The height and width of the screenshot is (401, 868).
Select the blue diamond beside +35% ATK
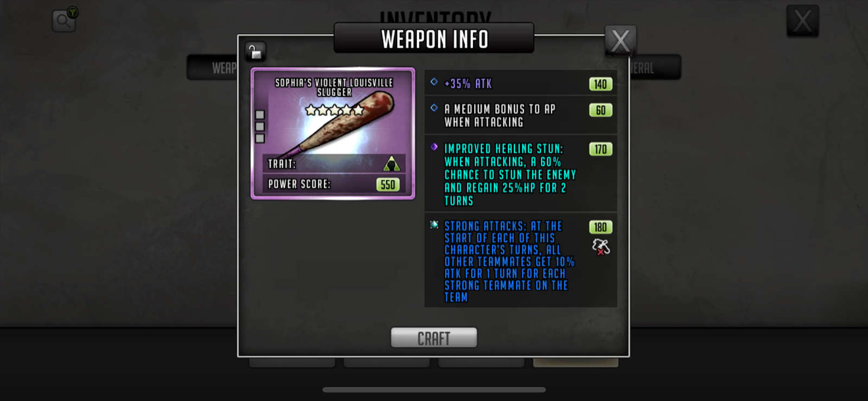[x=434, y=82]
